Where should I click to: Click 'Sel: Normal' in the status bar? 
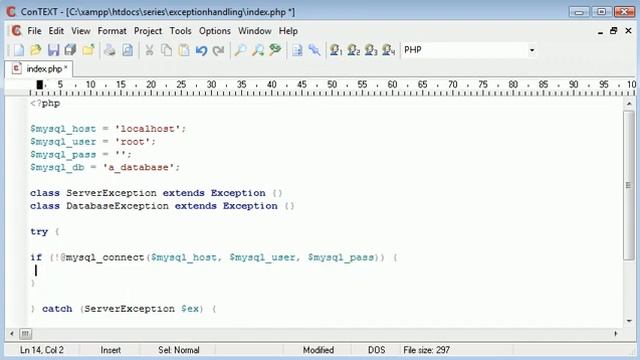click(x=179, y=350)
